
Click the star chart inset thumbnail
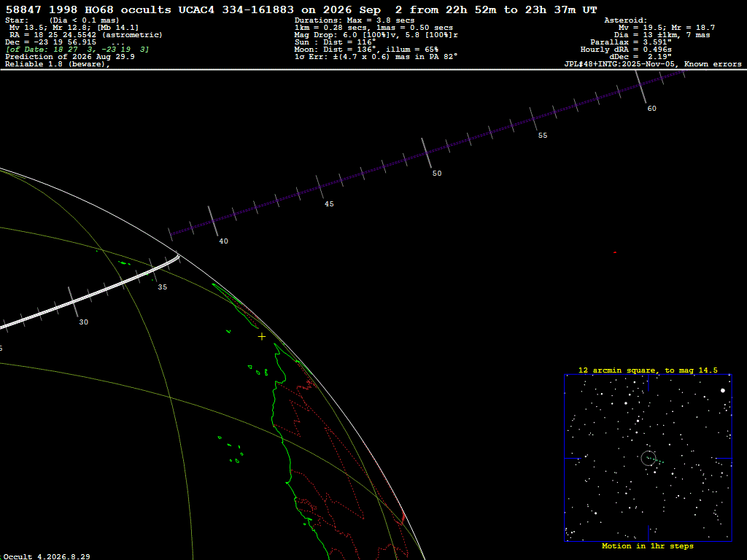(x=648, y=458)
